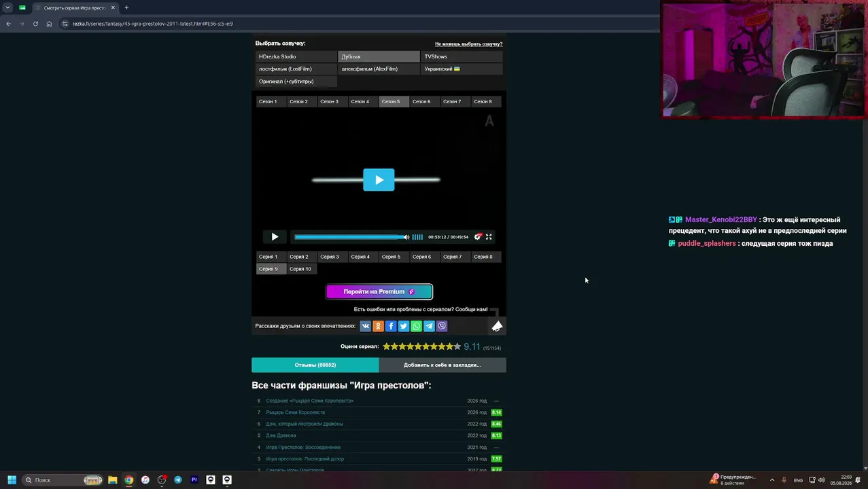This screenshot has width=868, height=489.
Task: Select Дубляж voiceover
Action: click(x=379, y=56)
